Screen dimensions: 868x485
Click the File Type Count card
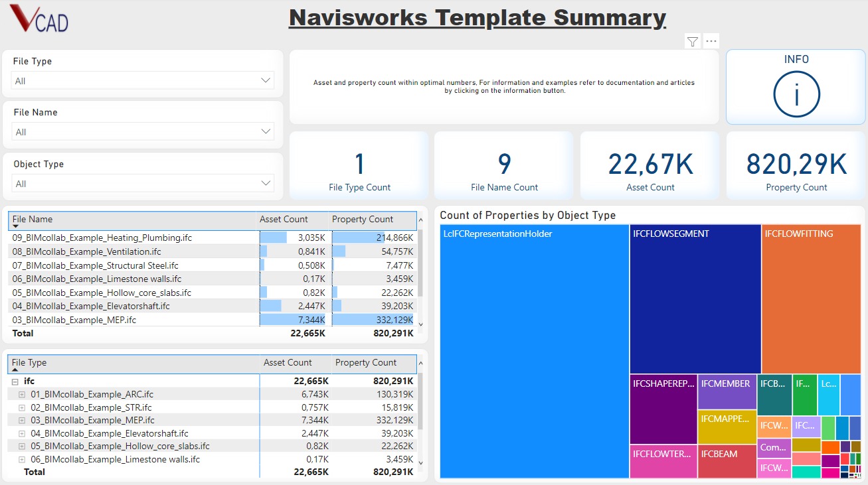tap(359, 166)
